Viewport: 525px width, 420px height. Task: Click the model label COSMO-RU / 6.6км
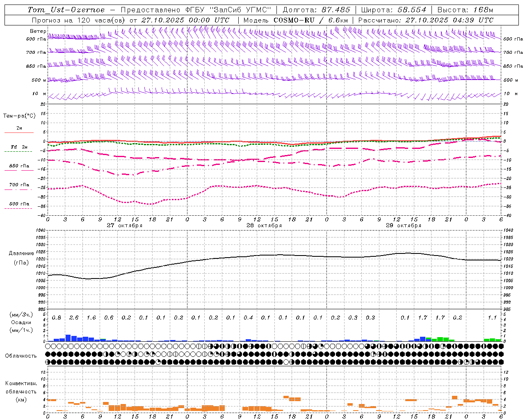311,20
